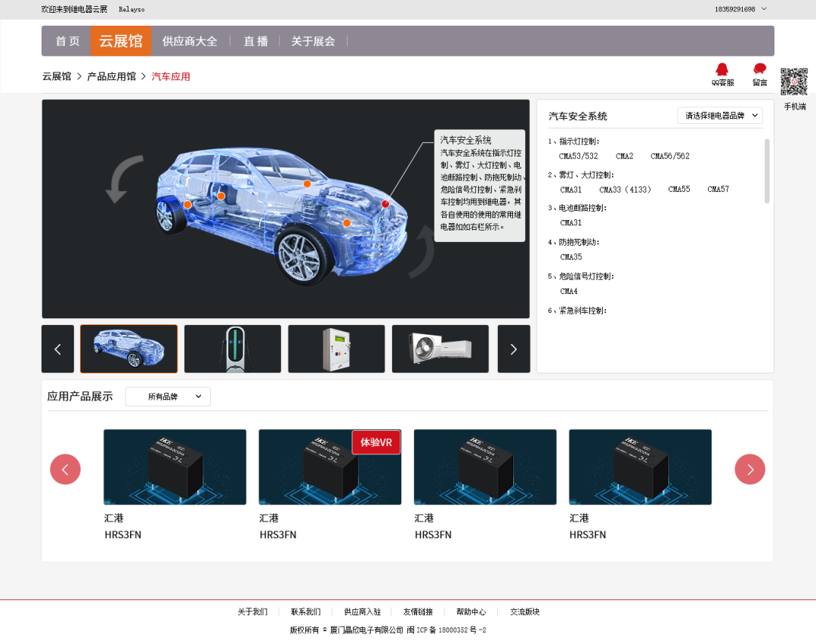Select the charging station thumbnail

tap(233, 348)
